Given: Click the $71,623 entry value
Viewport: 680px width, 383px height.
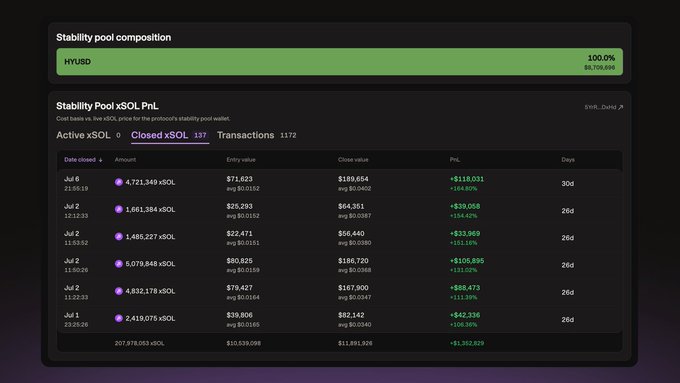Looking at the screenshot, I should pos(239,179).
